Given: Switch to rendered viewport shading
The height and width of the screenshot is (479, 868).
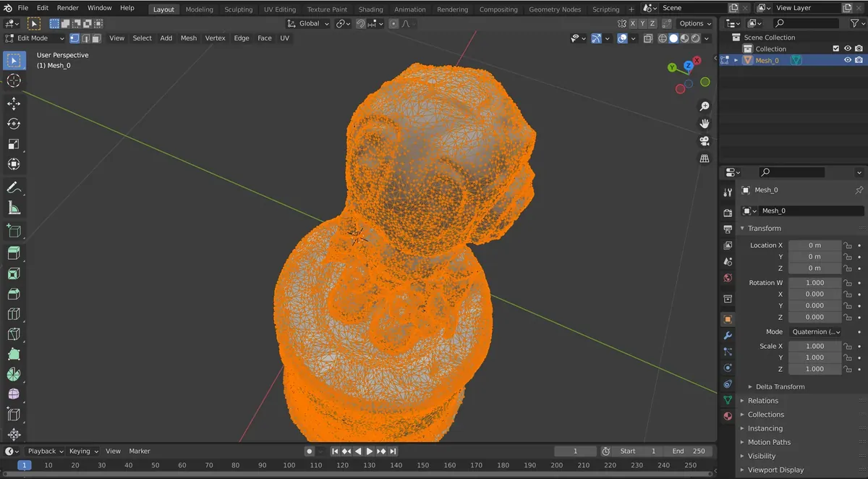Looking at the screenshot, I should pyautogui.click(x=695, y=38).
